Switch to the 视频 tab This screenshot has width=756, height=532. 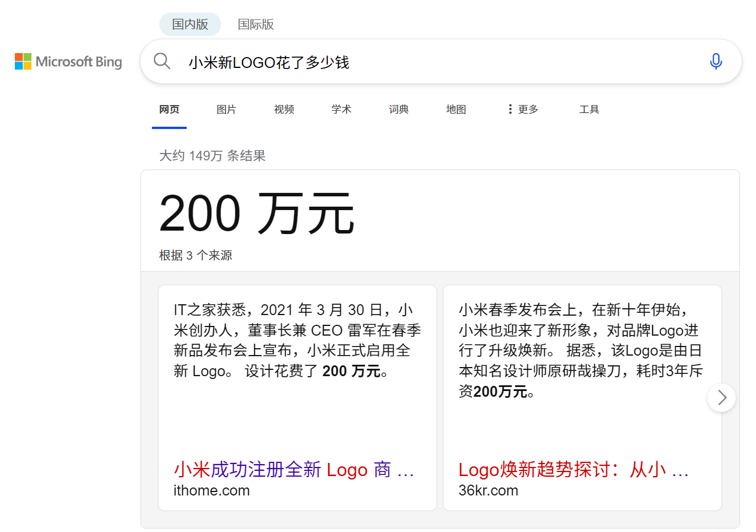284,109
